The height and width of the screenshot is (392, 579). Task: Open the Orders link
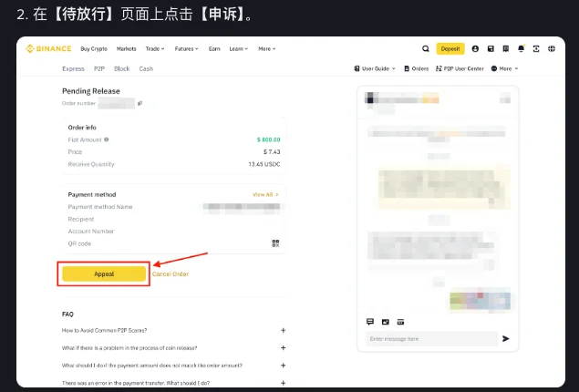tap(417, 68)
